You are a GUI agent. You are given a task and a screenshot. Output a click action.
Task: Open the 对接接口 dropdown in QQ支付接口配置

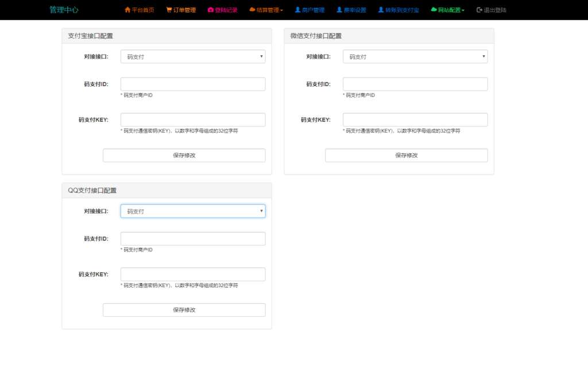coord(193,211)
